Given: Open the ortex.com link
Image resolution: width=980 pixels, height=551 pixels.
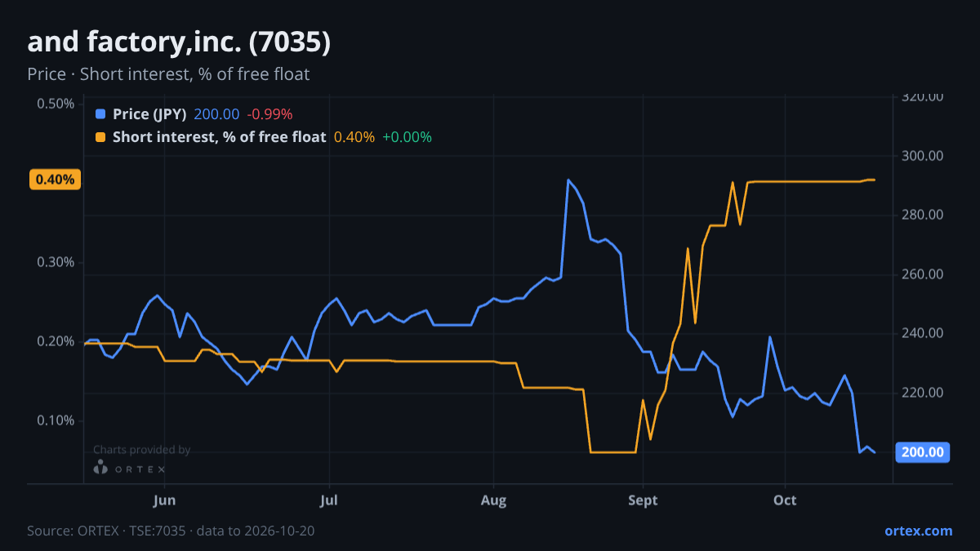Looking at the screenshot, I should click(x=918, y=531).
